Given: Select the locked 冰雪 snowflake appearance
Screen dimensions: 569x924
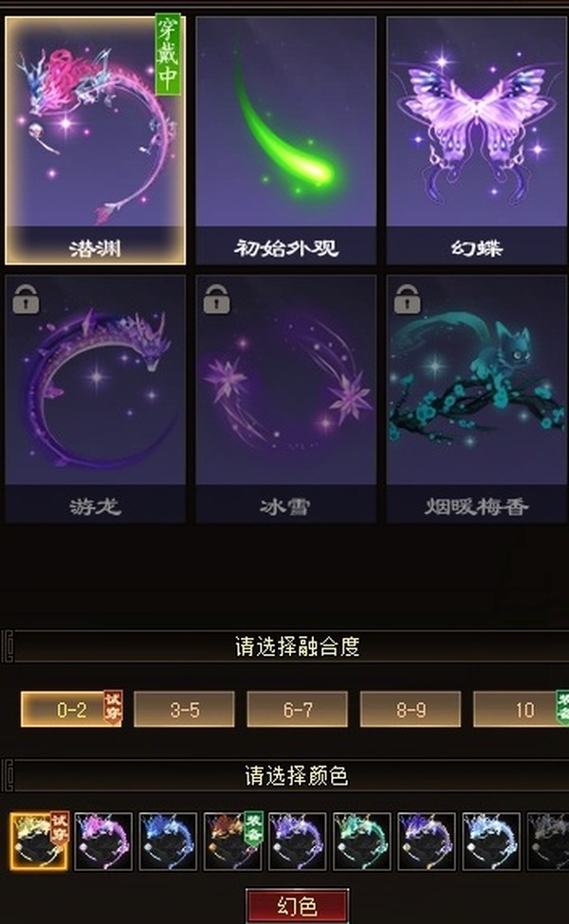Looking at the screenshot, I should pyautogui.click(x=286, y=399).
